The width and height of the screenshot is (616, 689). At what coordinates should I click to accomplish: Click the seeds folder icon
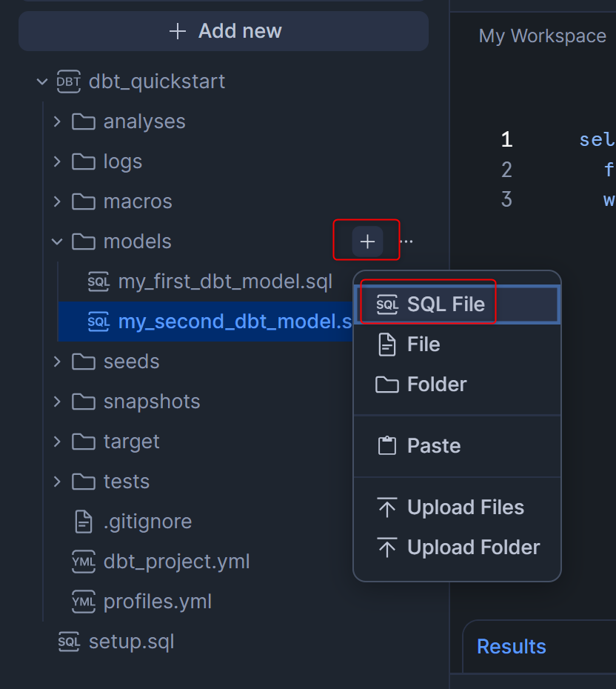pos(84,362)
